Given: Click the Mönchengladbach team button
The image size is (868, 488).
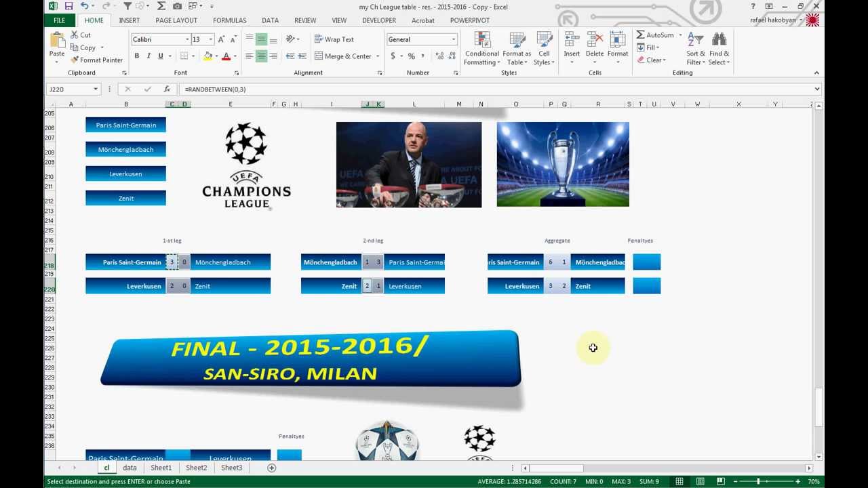Looking at the screenshot, I should click(125, 149).
